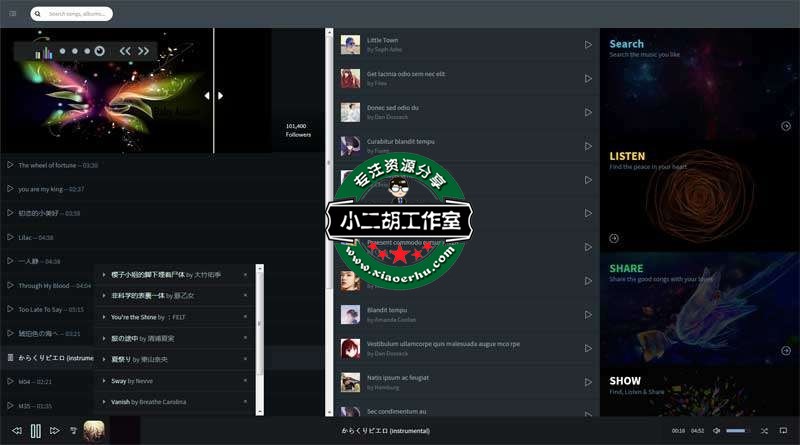Click the double left chevron on banner
Image resolution: width=800 pixels, height=445 pixels.
click(125, 51)
